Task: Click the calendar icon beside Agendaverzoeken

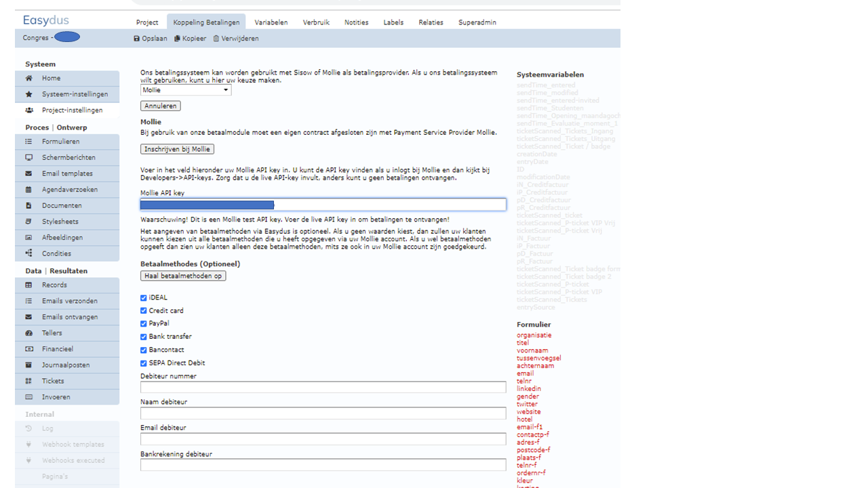Action: coord(28,190)
